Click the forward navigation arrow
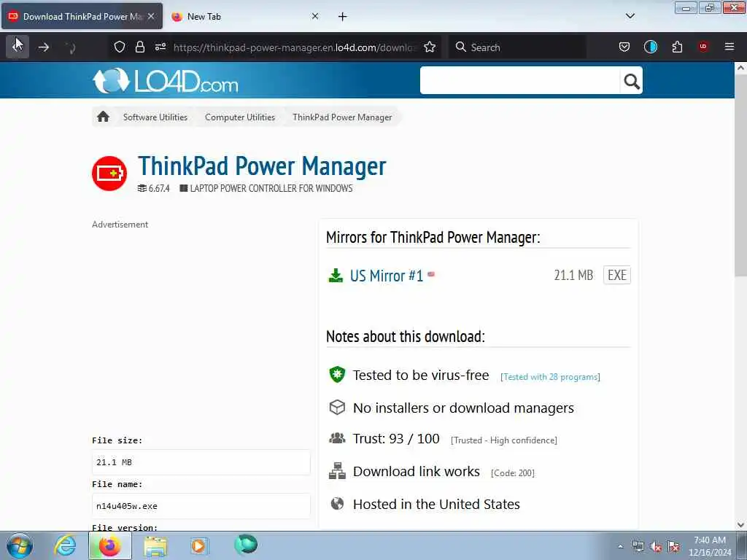 [44, 47]
